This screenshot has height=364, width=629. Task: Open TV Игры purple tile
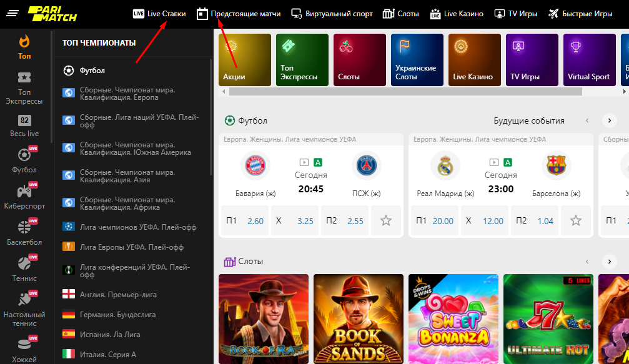(x=532, y=60)
